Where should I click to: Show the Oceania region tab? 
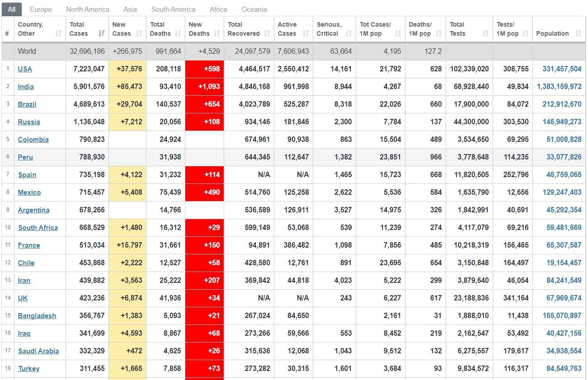click(x=254, y=9)
